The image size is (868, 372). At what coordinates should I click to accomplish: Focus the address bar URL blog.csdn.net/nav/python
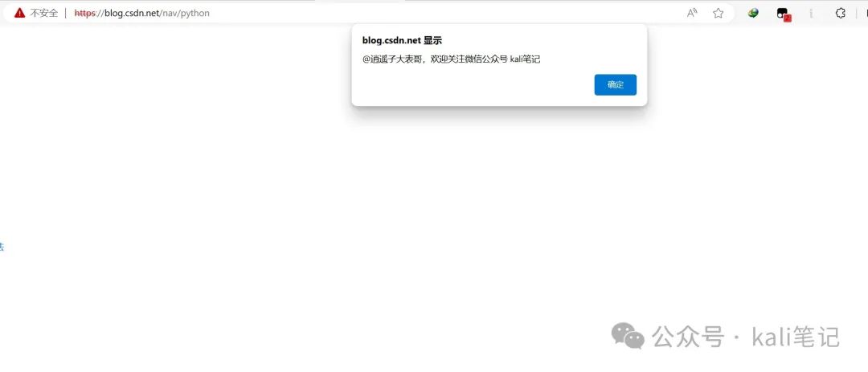pyautogui.click(x=141, y=13)
